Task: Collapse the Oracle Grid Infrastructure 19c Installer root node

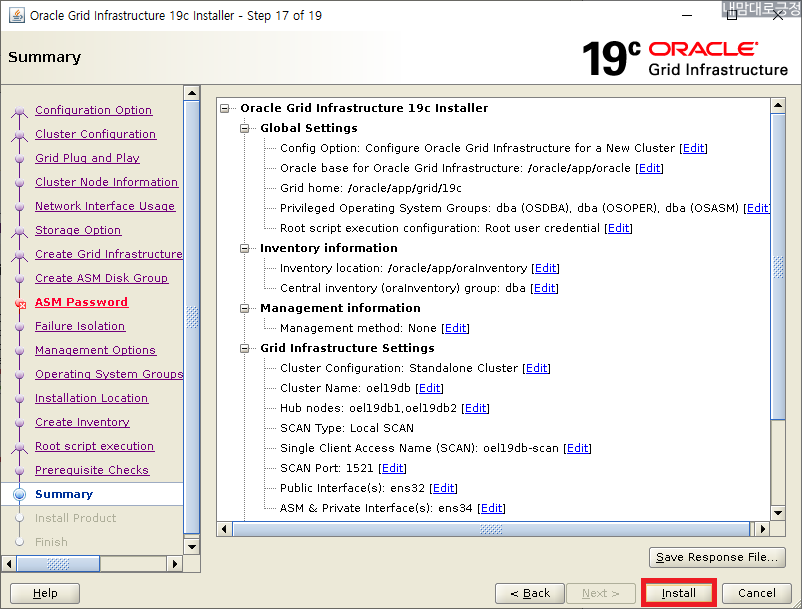Action: point(225,108)
